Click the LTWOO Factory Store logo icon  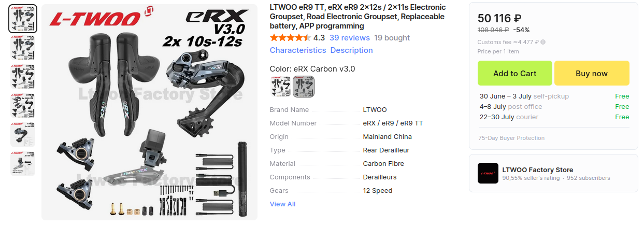[x=488, y=173]
